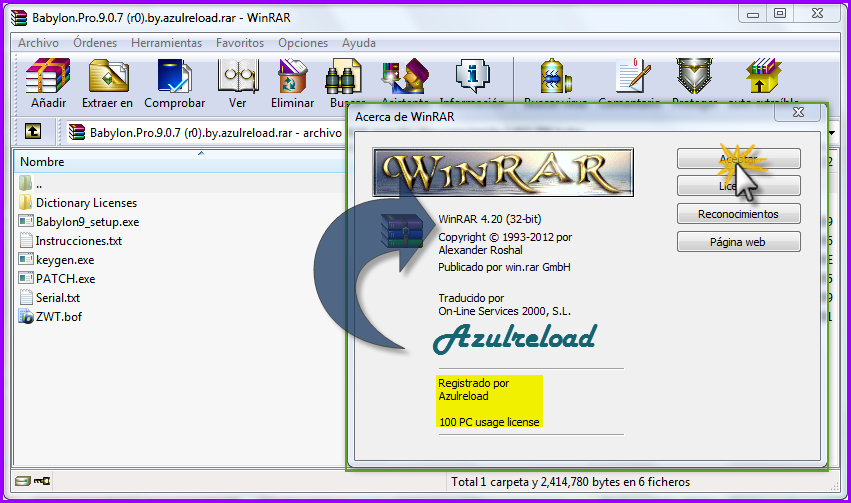The width and height of the screenshot is (851, 503).
Task: Maximize the WinRAR main window
Action: point(780,14)
